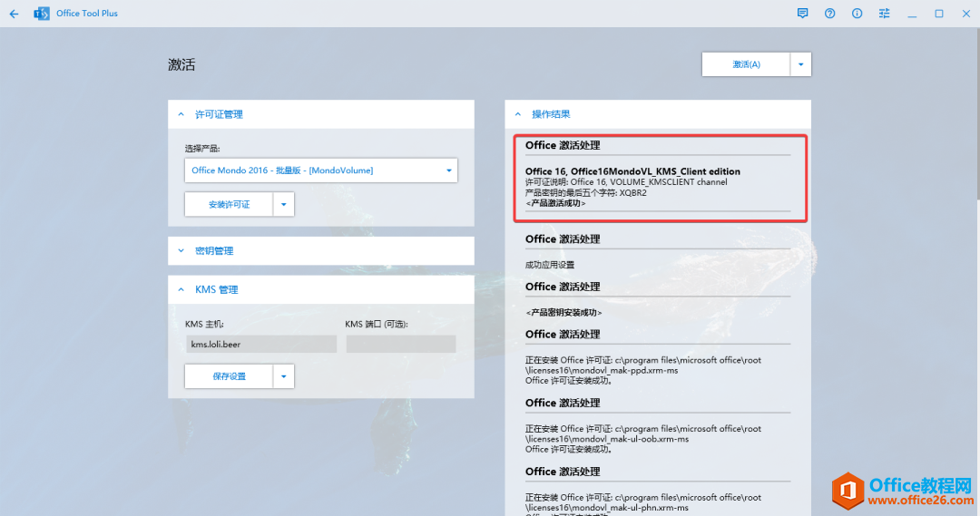Image resolution: width=980 pixels, height=516 pixels.
Task: Click the window scrollbar thumb
Action: [x=976, y=112]
